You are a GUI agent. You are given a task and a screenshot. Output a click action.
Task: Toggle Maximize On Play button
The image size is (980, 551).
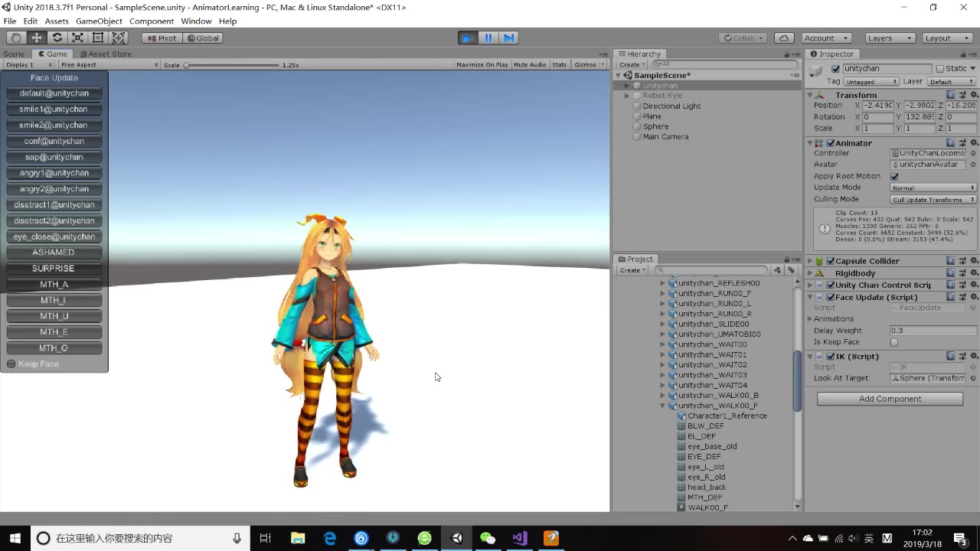[482, 65]
